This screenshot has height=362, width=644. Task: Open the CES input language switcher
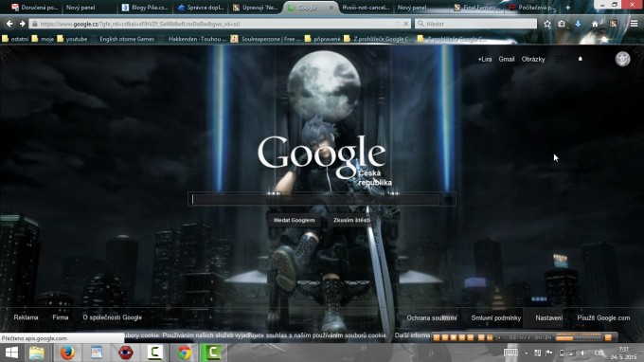(x=599, y=353)
